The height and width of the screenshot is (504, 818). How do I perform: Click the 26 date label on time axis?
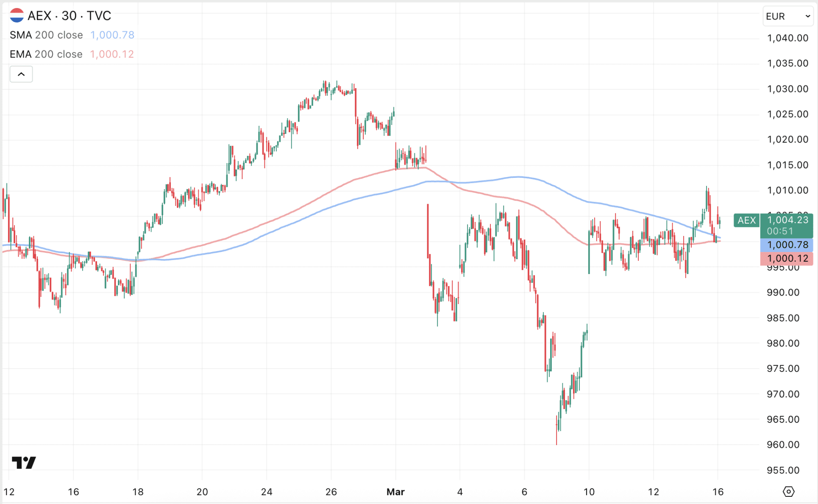(x=331, y=492)
